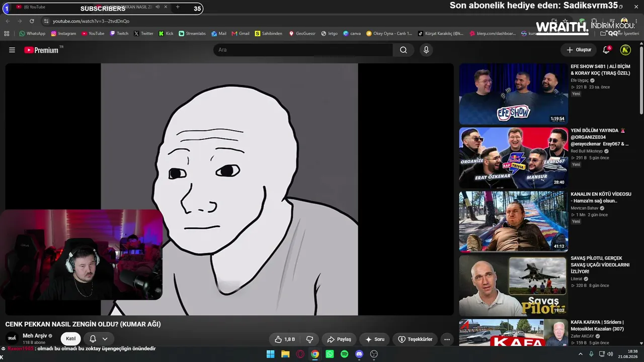
Task: Go back using the browser back arrow
Action: click(8, 21)
